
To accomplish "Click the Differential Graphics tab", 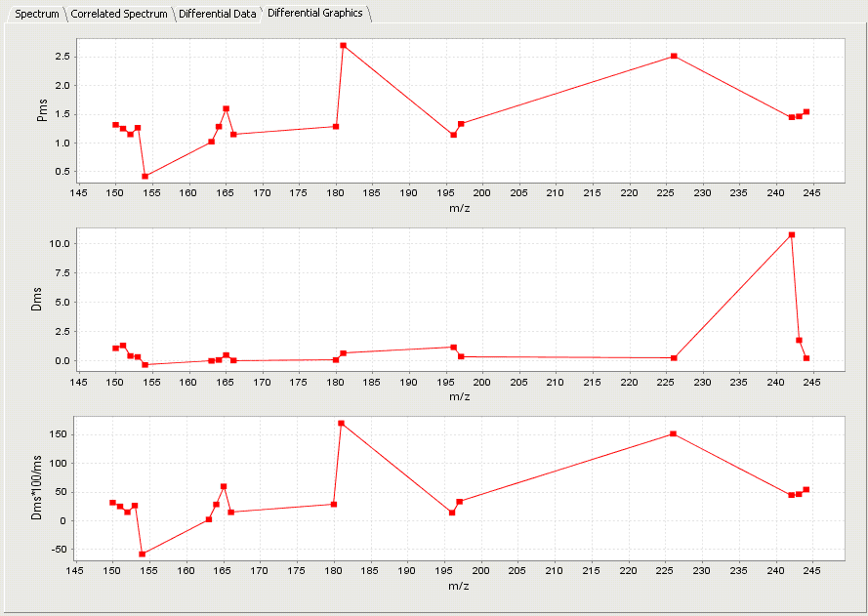I will point(314,13).
